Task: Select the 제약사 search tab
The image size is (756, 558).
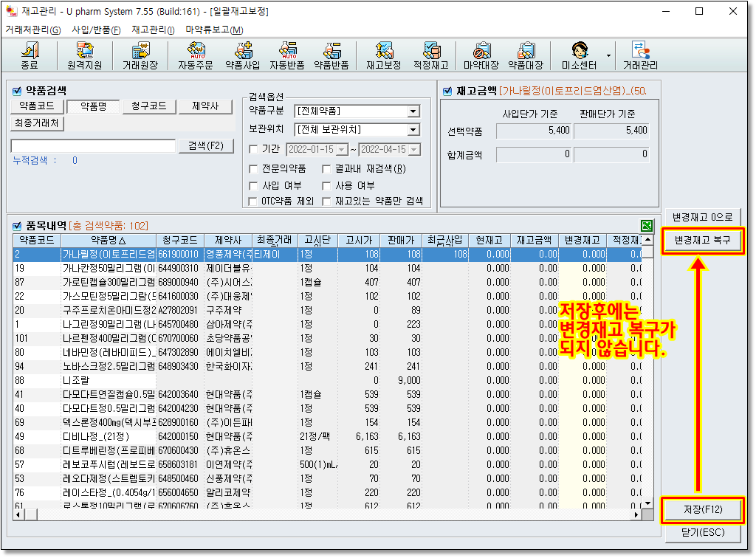Action: click(x=205, y=106)
